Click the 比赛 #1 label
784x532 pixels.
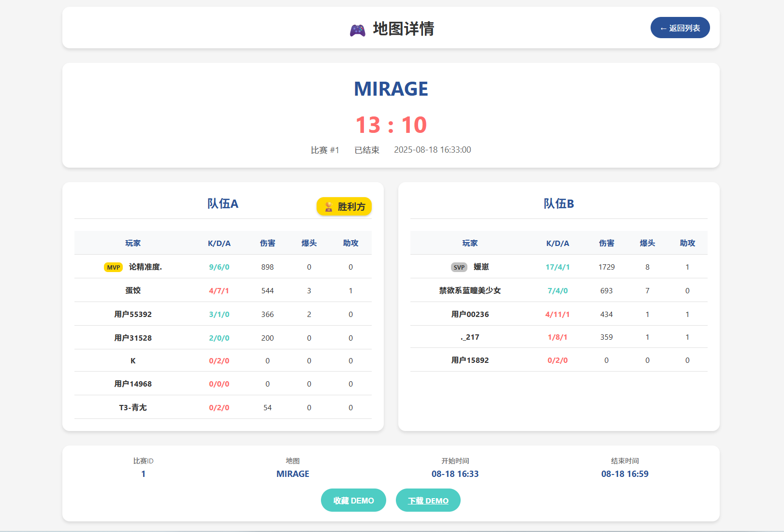pyautogui.click(x=325, y=150)
